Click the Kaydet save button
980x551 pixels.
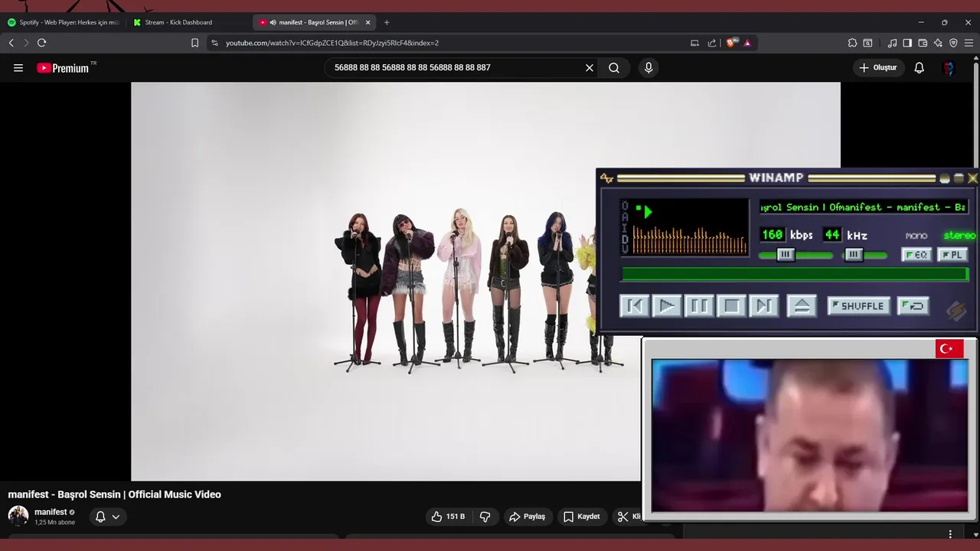click(582, 517)
